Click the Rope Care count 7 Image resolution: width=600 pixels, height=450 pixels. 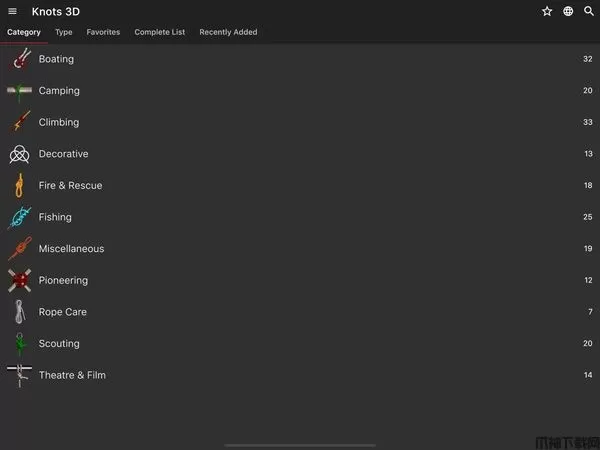click(590, 312)
